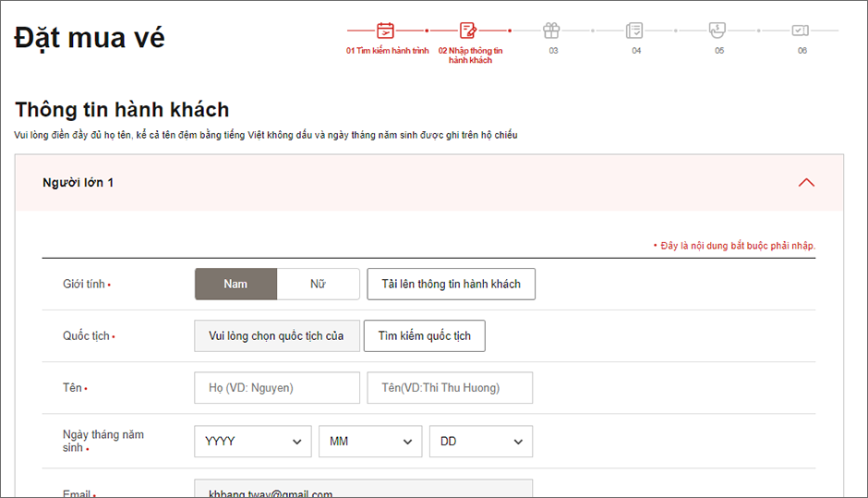868x498 pixels.
Task: Click the step 06 ticket icon
Action: 801,30
